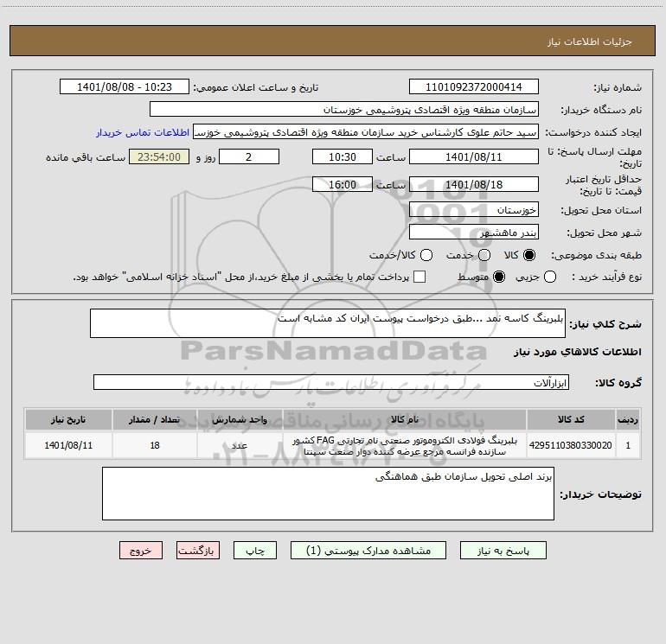Image resolution: width=666 pixels, height=644 pixels.
Task: Click the خروج exit button
Action: click(x=141, y=550)
